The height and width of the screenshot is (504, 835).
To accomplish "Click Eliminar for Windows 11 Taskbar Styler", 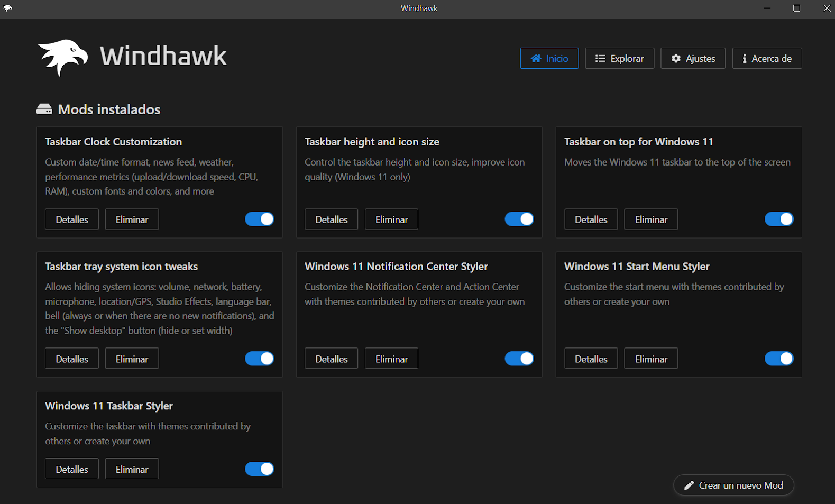I will [x=132, y=469].
